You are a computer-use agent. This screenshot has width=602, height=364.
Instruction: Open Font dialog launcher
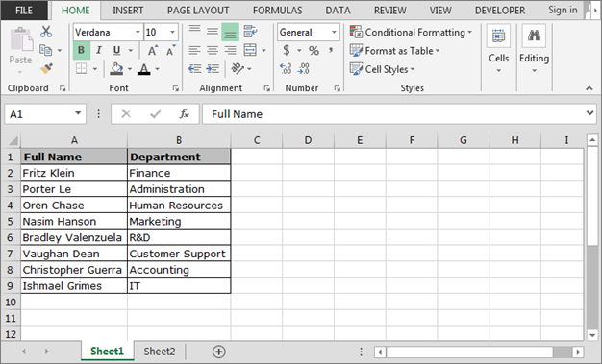coord(175,88)
